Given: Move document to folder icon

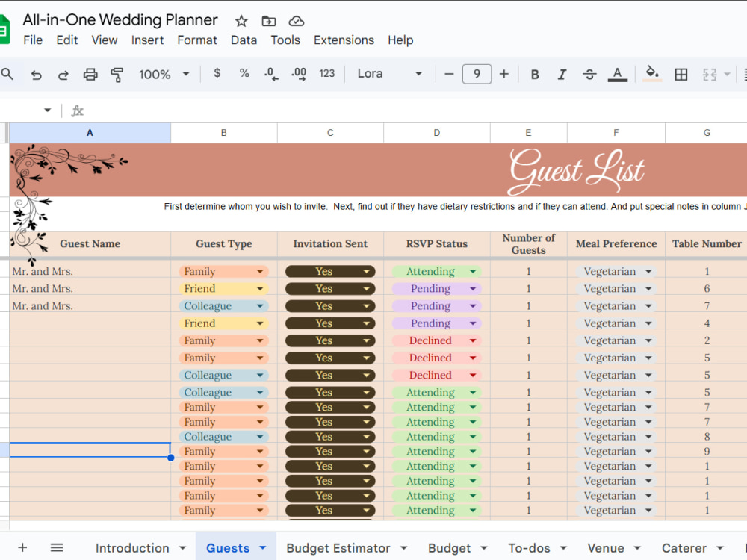Looking at the screenshot, I should click(269, 21).
